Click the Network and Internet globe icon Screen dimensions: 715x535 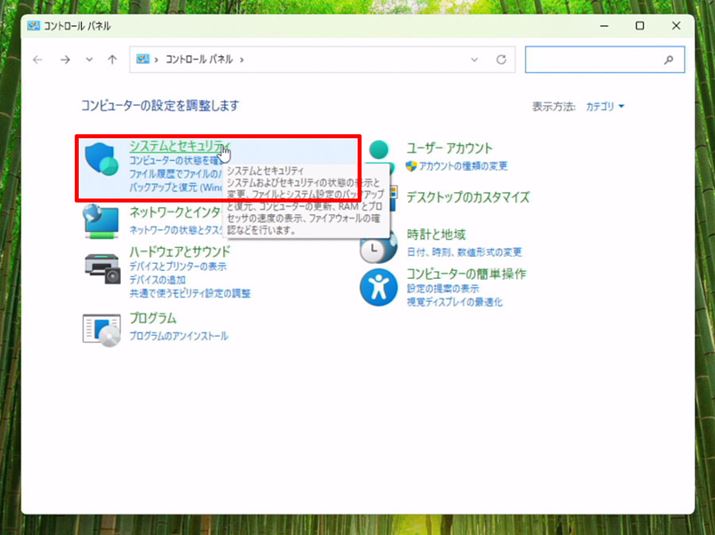coord(101,222)
